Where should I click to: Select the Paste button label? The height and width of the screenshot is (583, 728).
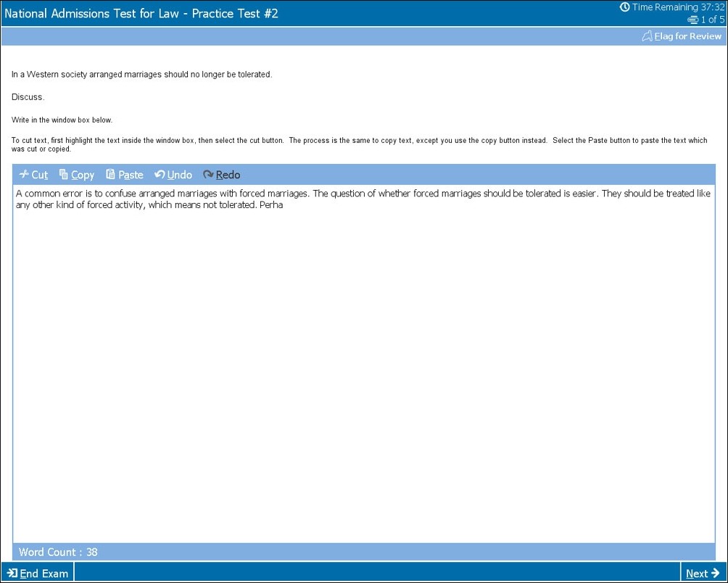coord(131,175)
